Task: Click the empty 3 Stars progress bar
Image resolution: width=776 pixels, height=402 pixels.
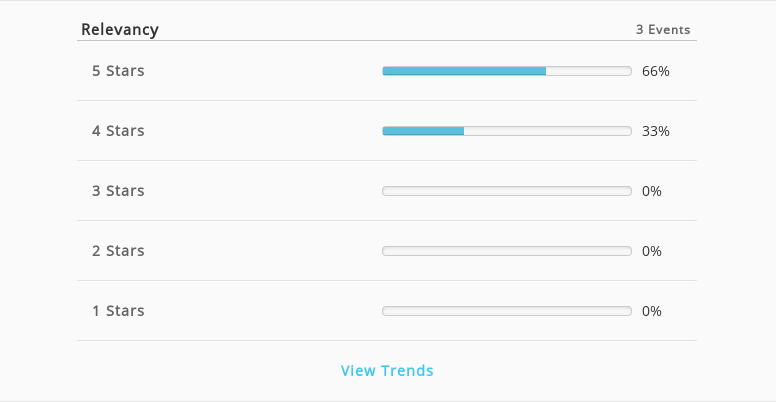Action: (x=507, y=191)
